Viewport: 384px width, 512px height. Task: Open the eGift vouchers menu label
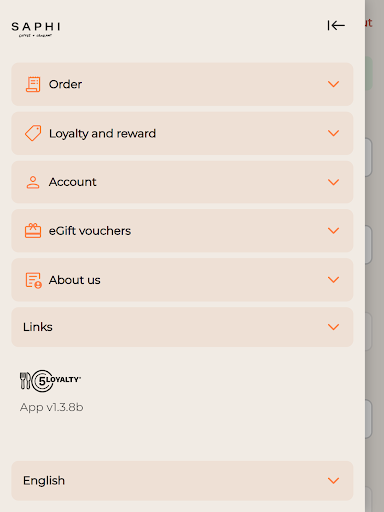[90, 231]
